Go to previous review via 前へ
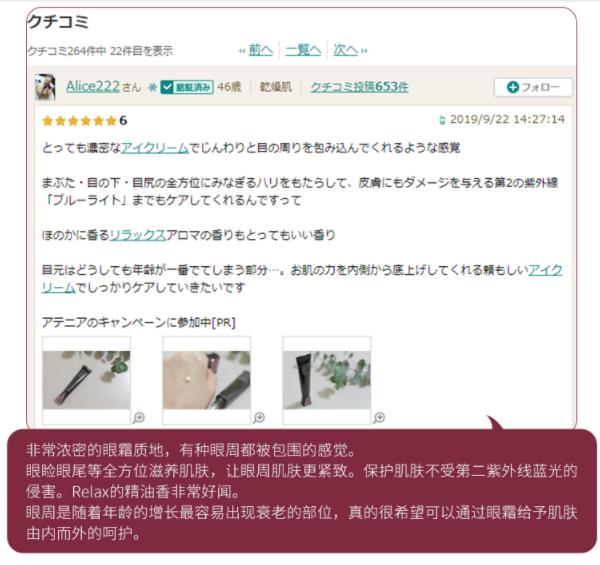Viewport: 600px width, 565px height. [x=261, y=50]
